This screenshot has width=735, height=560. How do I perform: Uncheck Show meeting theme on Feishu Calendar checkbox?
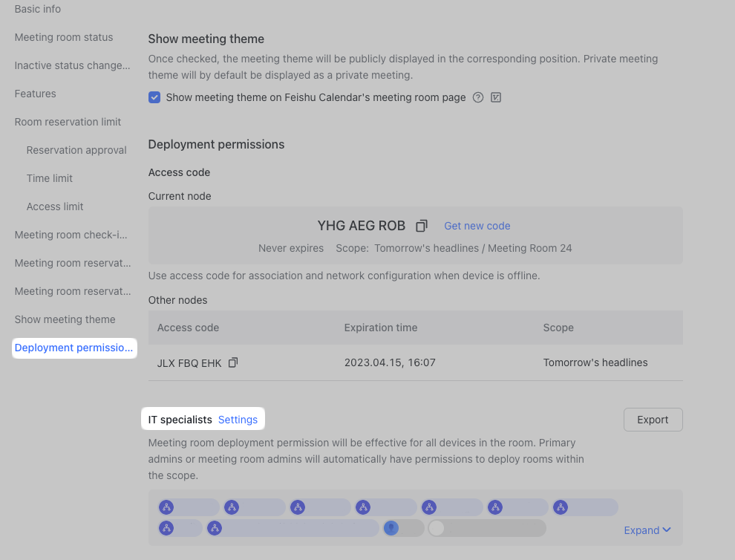pos(154,97)
